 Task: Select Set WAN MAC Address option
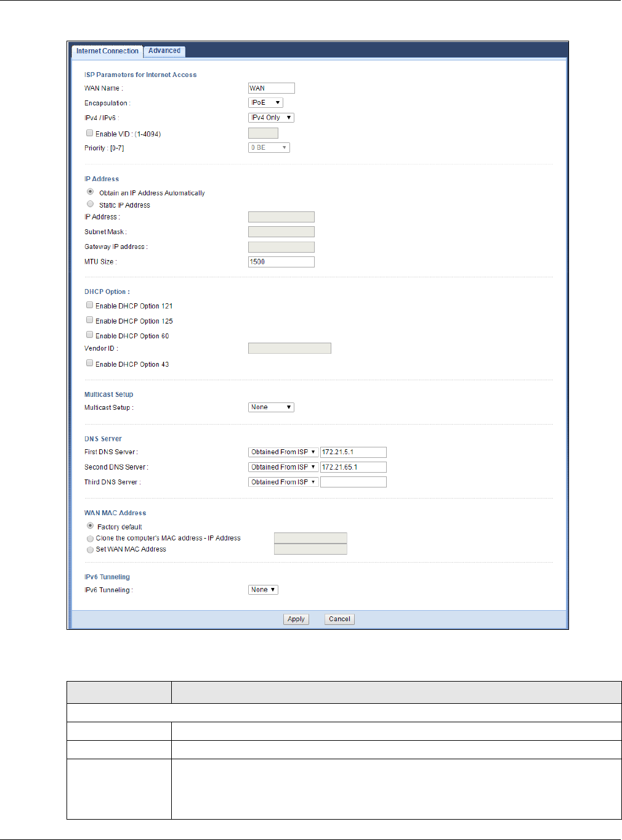pyautogui.click(x=91, y=550)
